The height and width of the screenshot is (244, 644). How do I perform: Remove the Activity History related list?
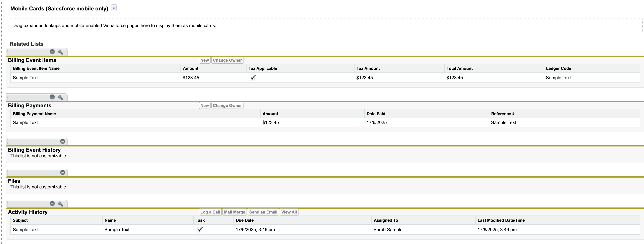click(x=52, y=203)
